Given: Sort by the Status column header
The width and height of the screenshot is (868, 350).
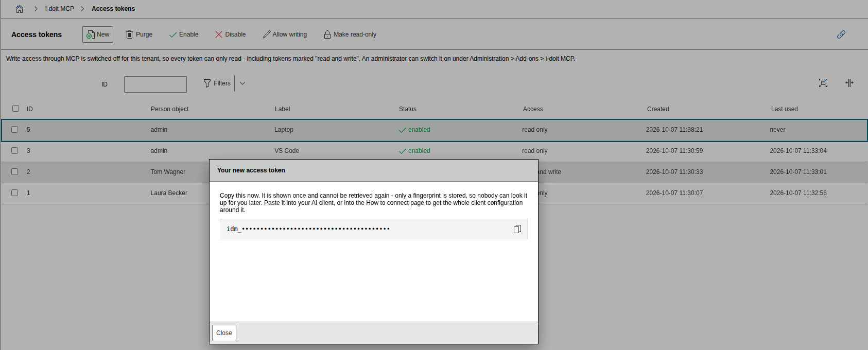Looking at the screenshot, I should (408, 109).
